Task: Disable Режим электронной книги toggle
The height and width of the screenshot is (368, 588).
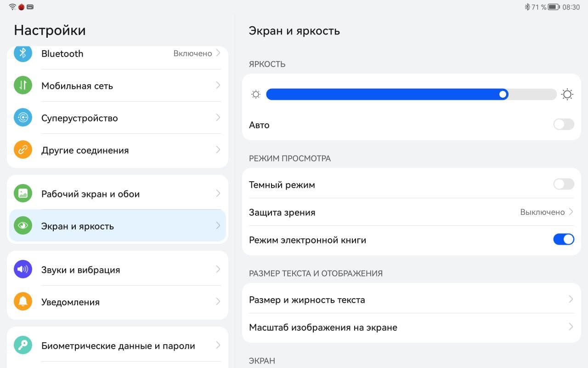Action: click(563, 240)
